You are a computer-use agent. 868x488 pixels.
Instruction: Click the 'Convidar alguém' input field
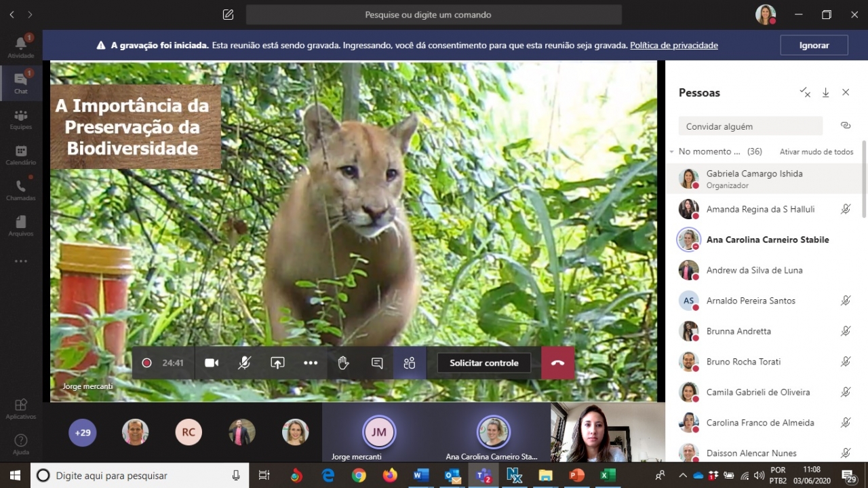[750, 126]
